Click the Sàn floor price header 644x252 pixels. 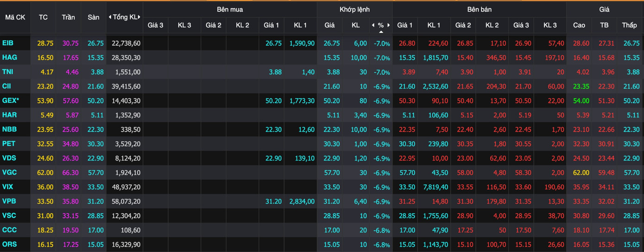click(94, 17)
